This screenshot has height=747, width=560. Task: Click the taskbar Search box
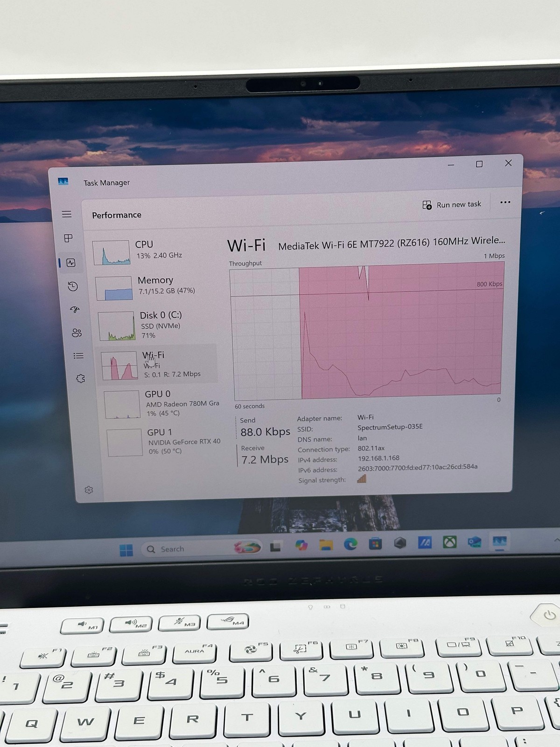click(201, 549)
